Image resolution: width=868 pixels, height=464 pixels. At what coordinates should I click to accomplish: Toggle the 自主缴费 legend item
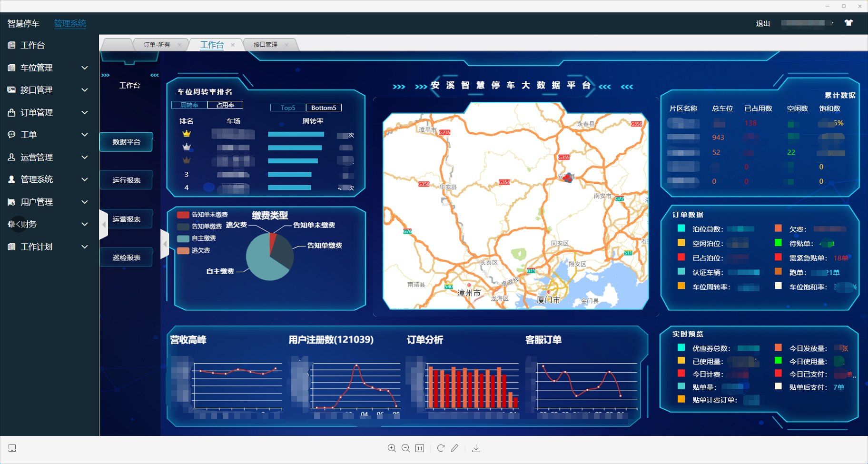tap(197, 238)
